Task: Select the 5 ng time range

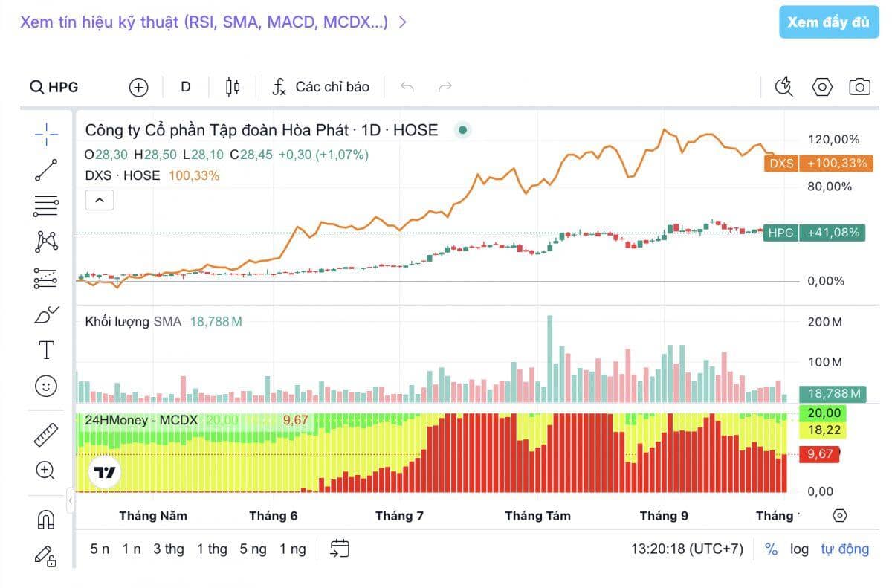Action: pos(253,549)
